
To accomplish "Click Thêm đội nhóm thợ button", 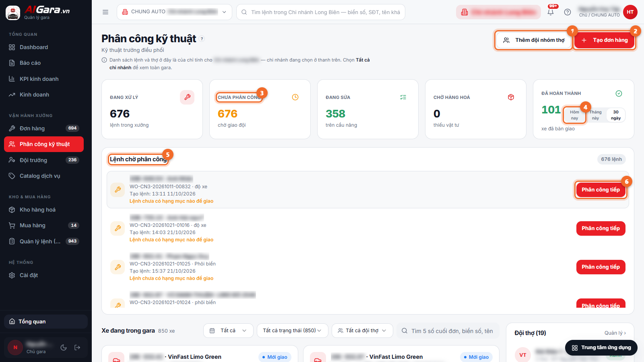I will tap(534, 40).
